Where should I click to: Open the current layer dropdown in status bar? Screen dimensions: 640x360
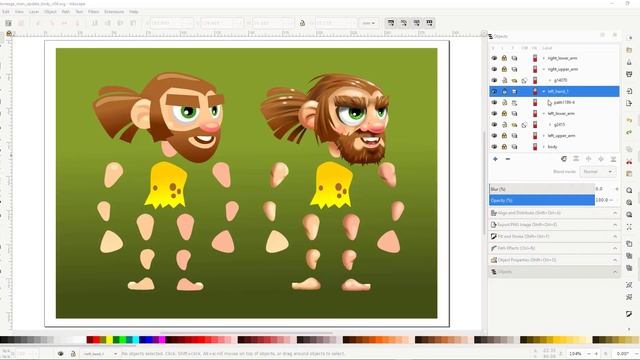(100, 354)
